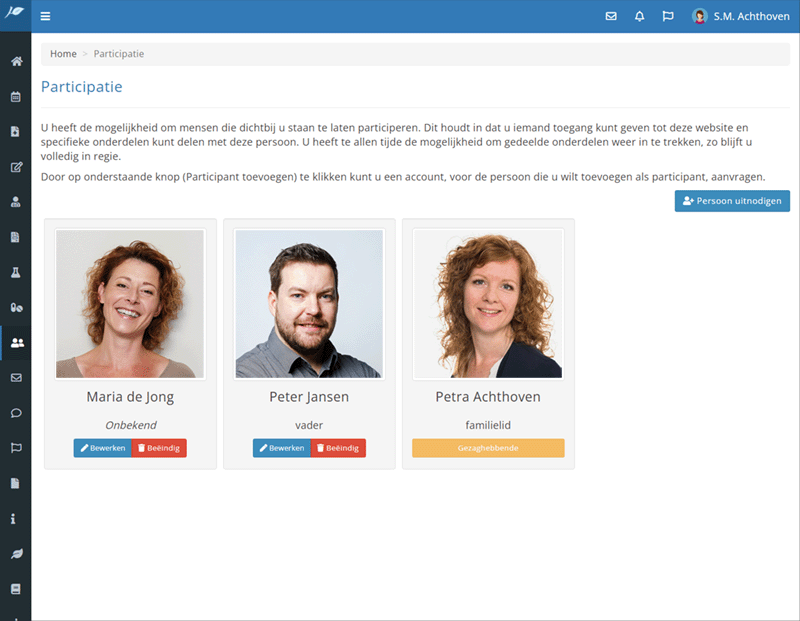Screen dimensions: 800x621
Task: Click the Persoon uitnodigen button
Action: tap(732, 201)
